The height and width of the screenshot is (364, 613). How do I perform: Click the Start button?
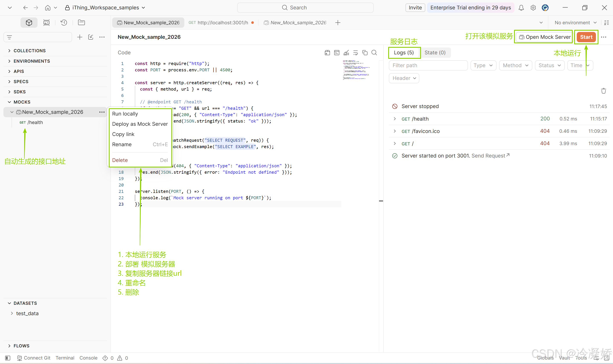point(586,37)
